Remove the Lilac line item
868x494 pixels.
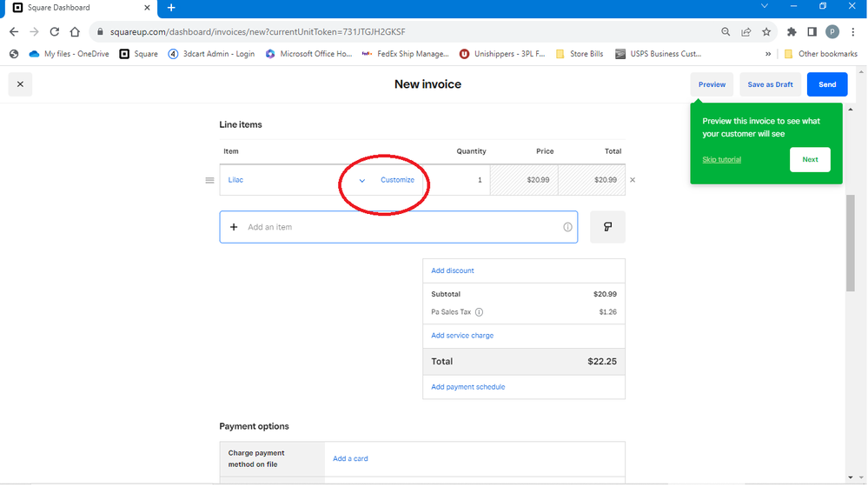pyautogui.click(x=633, y=180)
